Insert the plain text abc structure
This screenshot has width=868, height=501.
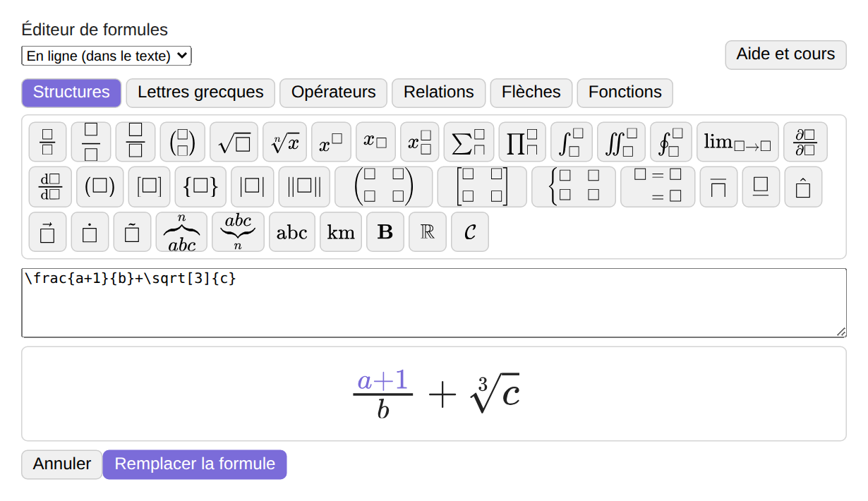tap(292, 232)
